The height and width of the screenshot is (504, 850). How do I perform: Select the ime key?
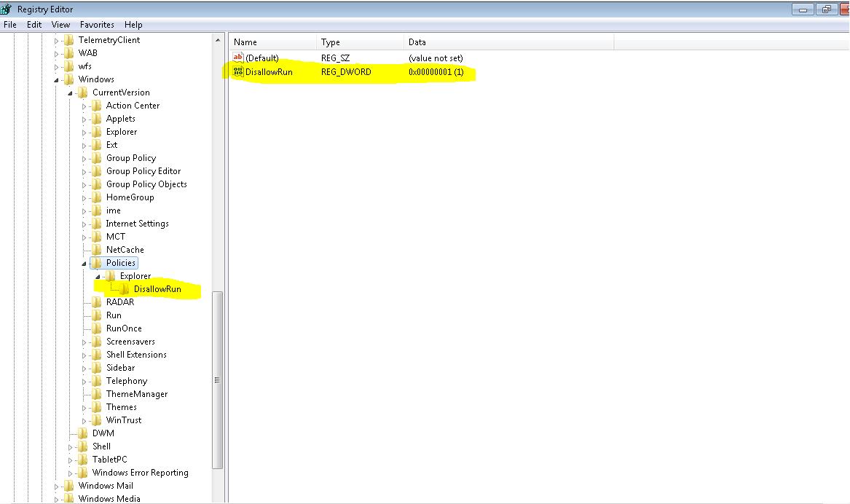[114, 210]
